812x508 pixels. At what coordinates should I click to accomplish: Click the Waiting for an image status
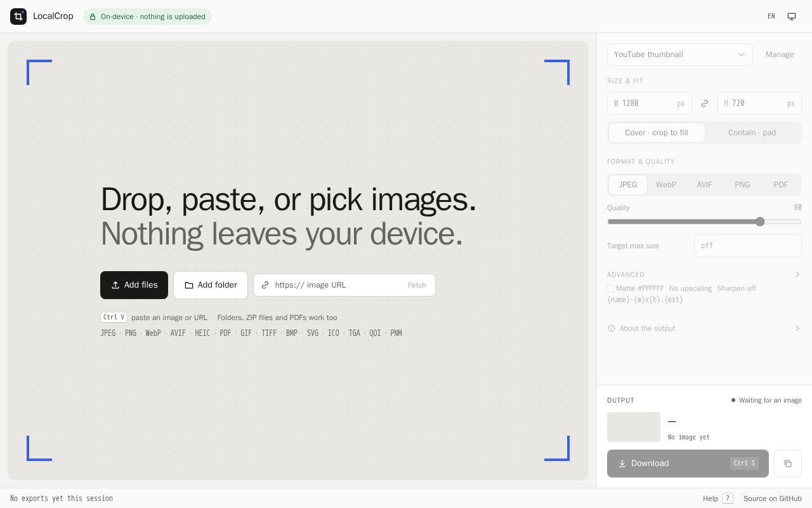pyautogui.click(x=766, y=400)
